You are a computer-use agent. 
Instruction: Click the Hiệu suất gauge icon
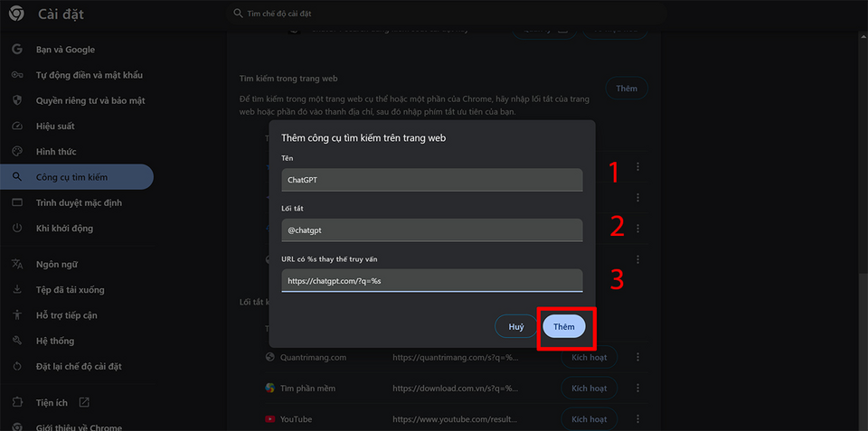17,126
